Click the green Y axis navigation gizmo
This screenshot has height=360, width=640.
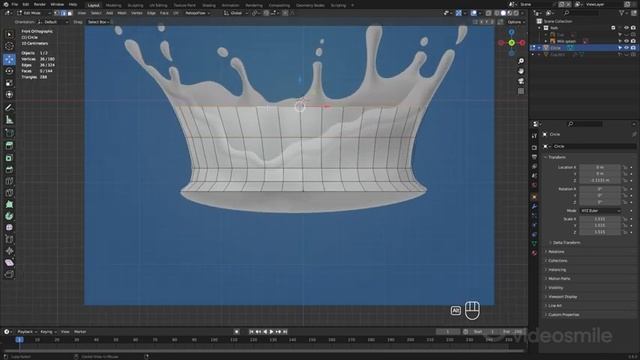[511, 43]
